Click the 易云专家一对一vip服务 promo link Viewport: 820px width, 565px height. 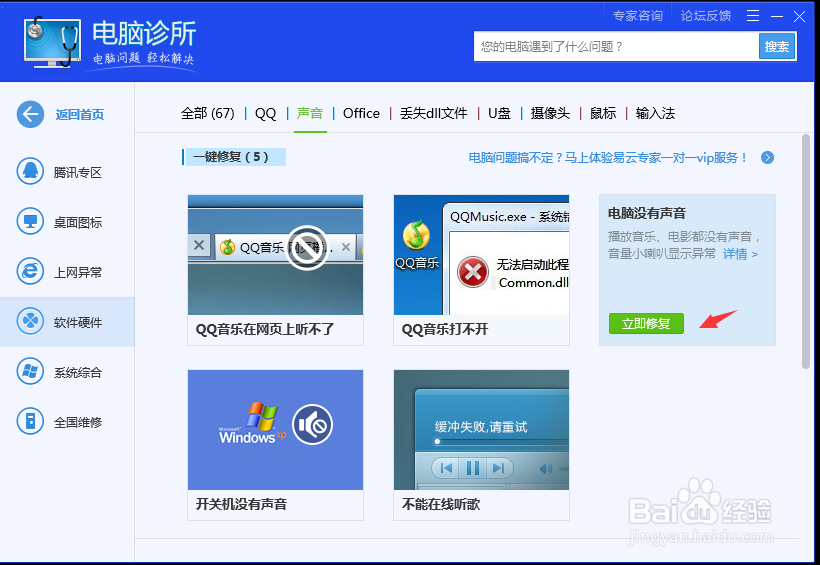click(x=608, y=157)
